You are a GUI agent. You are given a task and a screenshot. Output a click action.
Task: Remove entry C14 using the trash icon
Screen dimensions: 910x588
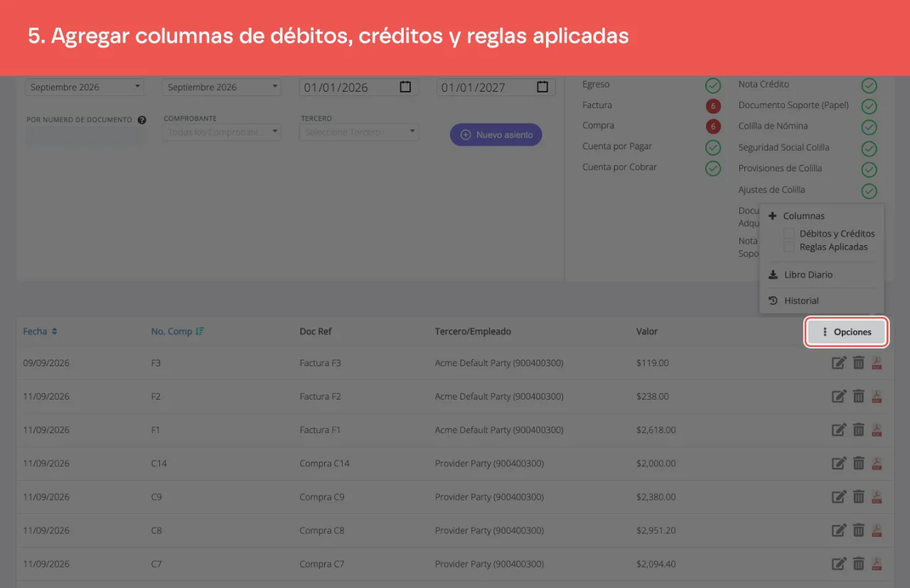859,463
